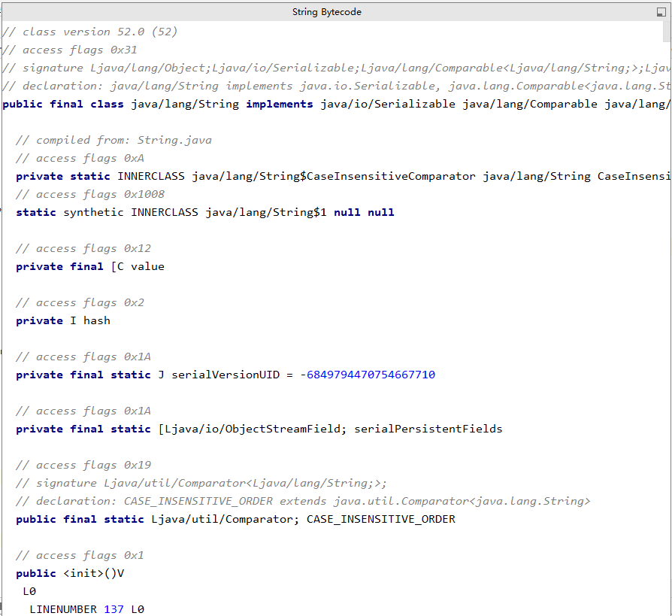Click the 'compiled from: String.java' comment

123,140
